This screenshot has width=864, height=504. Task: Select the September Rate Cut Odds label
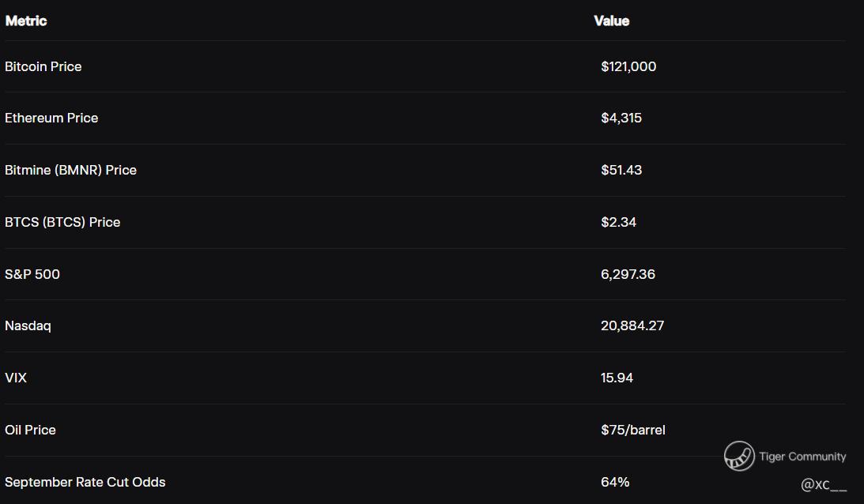85,482
